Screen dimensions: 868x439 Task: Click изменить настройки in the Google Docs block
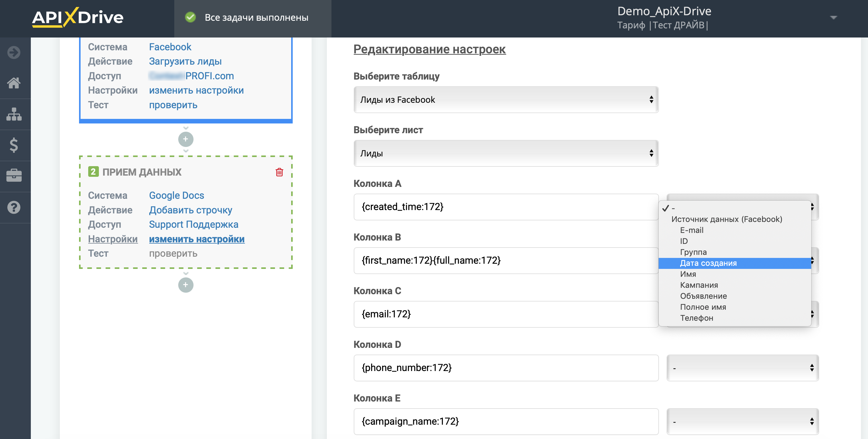[197, 239]
